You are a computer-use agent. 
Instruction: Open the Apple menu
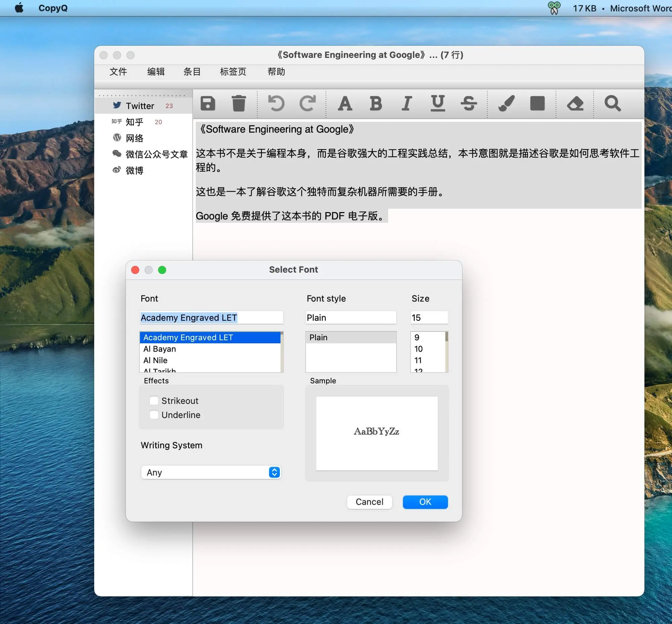pos(19,8)
